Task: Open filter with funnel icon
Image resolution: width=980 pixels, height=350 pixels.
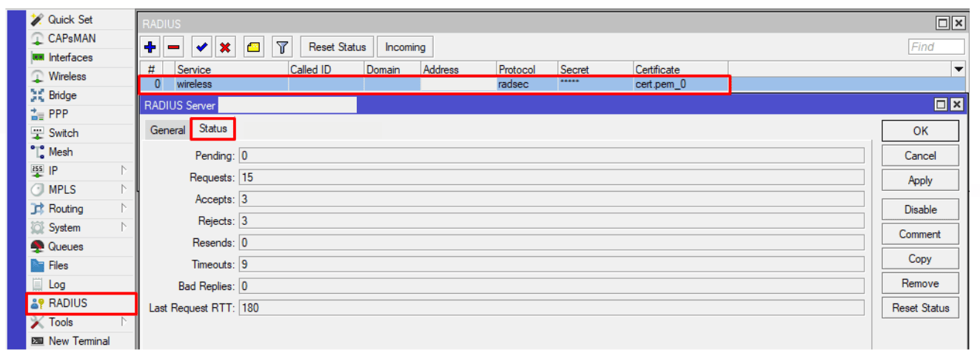Action: pos(282,47)
